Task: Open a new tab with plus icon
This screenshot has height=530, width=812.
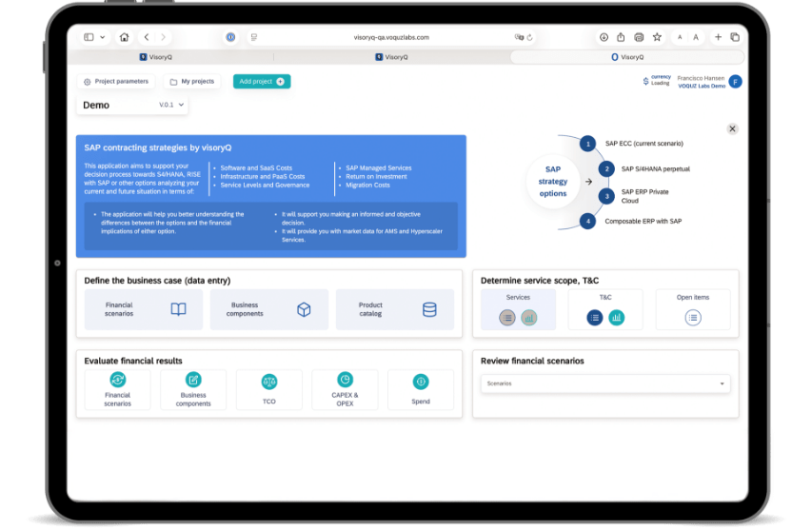Action: point(719,37)
